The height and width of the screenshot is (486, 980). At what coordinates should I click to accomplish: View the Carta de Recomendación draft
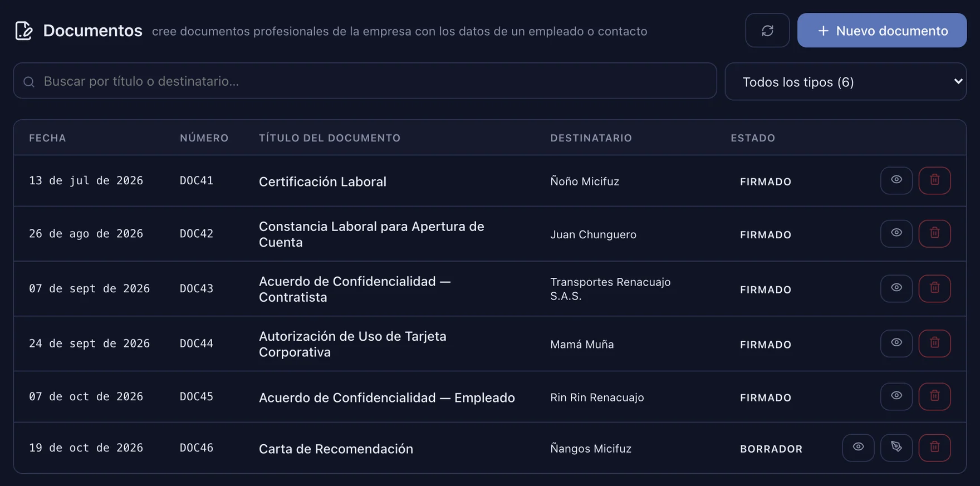858,448
